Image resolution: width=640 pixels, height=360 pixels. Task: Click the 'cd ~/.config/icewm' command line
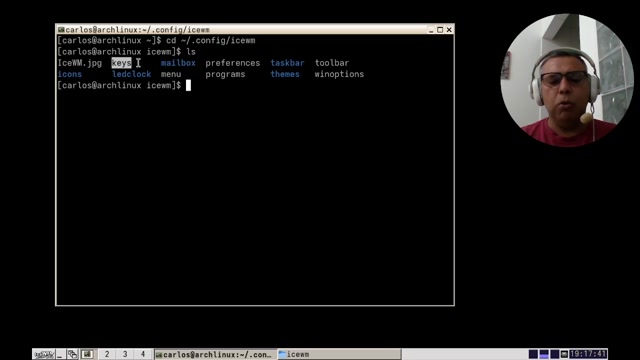click(x=211, y=40)
